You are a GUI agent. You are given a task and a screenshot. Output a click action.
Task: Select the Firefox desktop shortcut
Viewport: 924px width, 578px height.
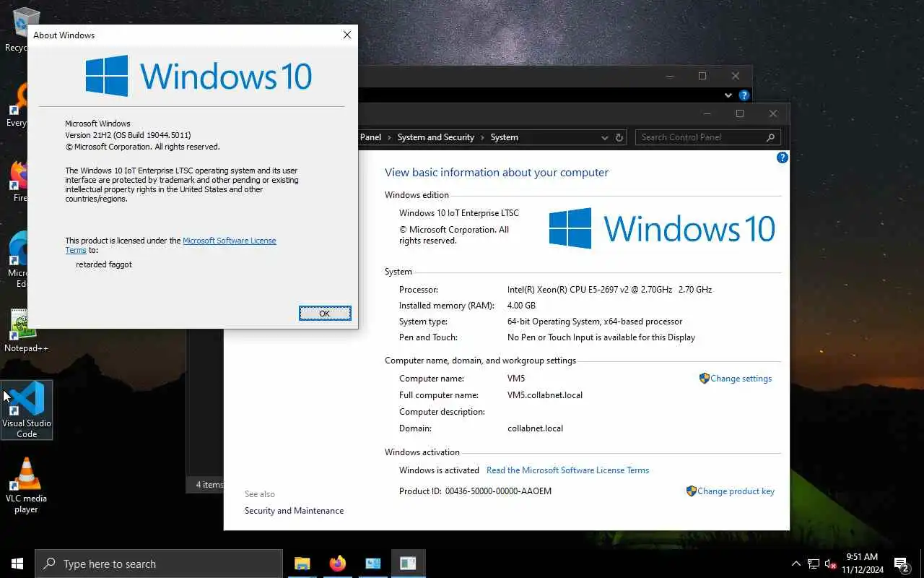pyautogui.click(x=17, y=181)
